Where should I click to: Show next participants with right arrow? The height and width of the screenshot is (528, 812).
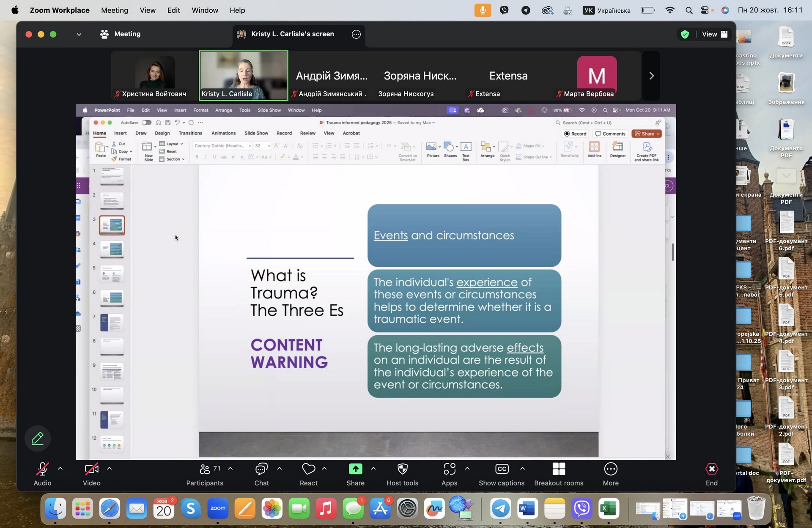(651, 76)
